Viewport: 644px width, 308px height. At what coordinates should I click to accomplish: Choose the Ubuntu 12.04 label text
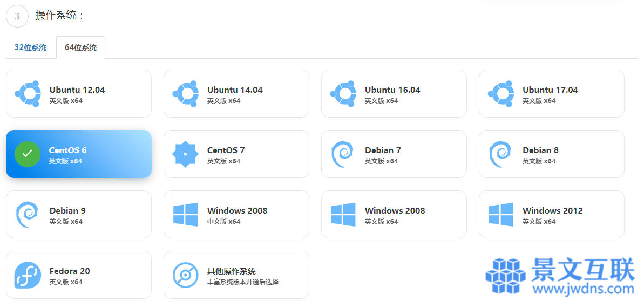(77, 90)
